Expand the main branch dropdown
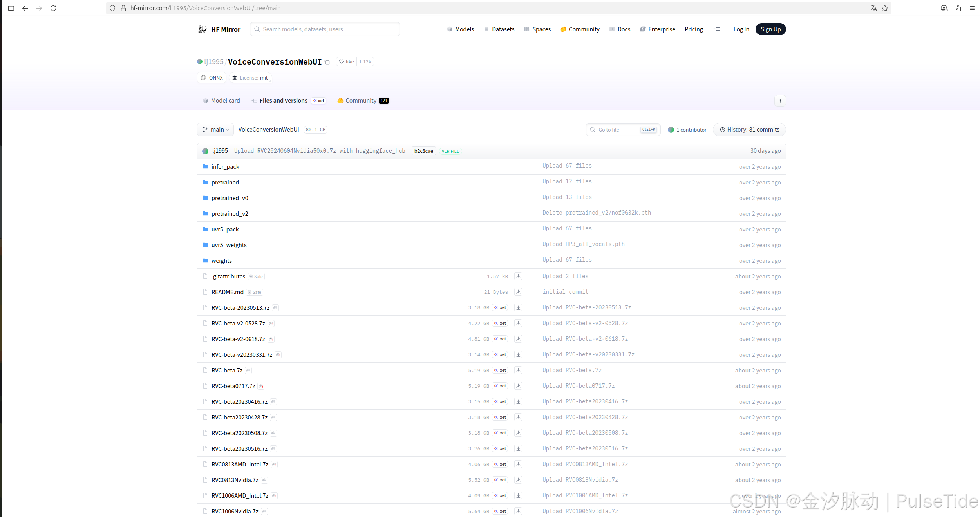Screen dimensions: 980x517 215,130
